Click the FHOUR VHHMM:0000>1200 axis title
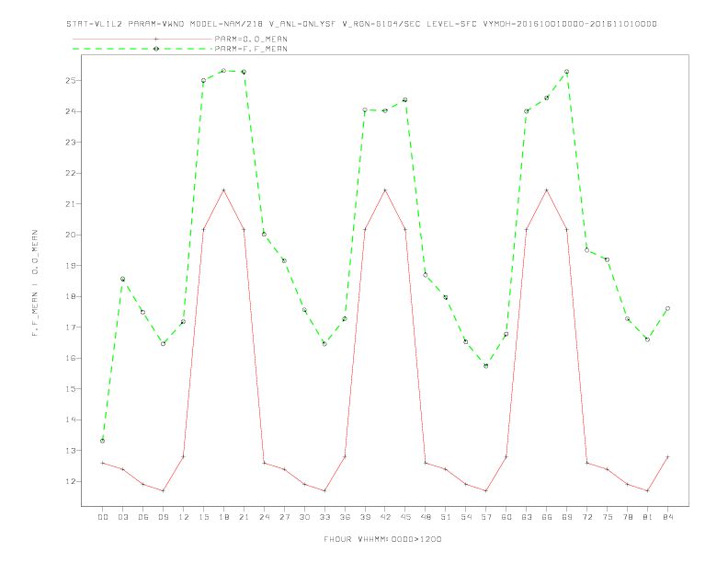The width and height of the screenshot is (728, 563). click(x=382, y=539)
